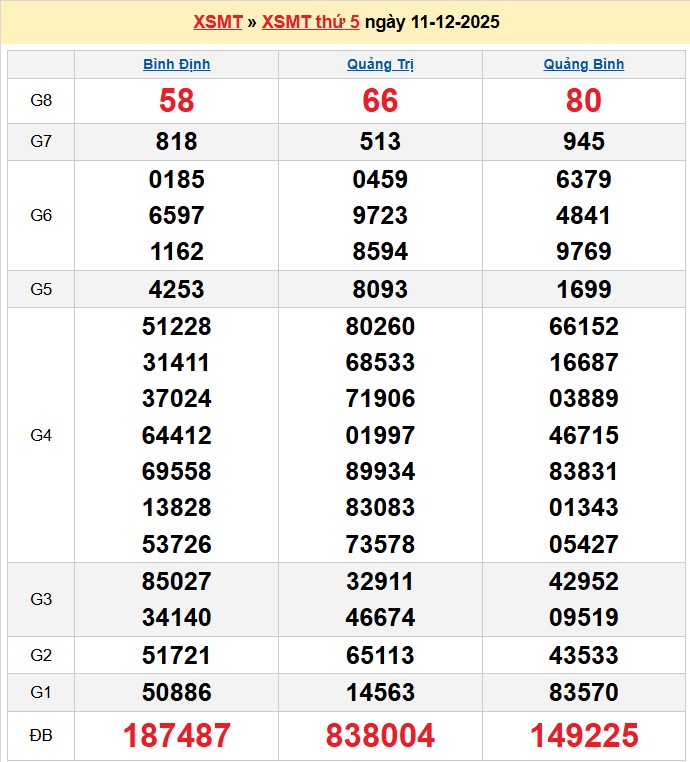Click the G8 row label
This screenshot has height=762, width=690.
(x=41, y=100)
